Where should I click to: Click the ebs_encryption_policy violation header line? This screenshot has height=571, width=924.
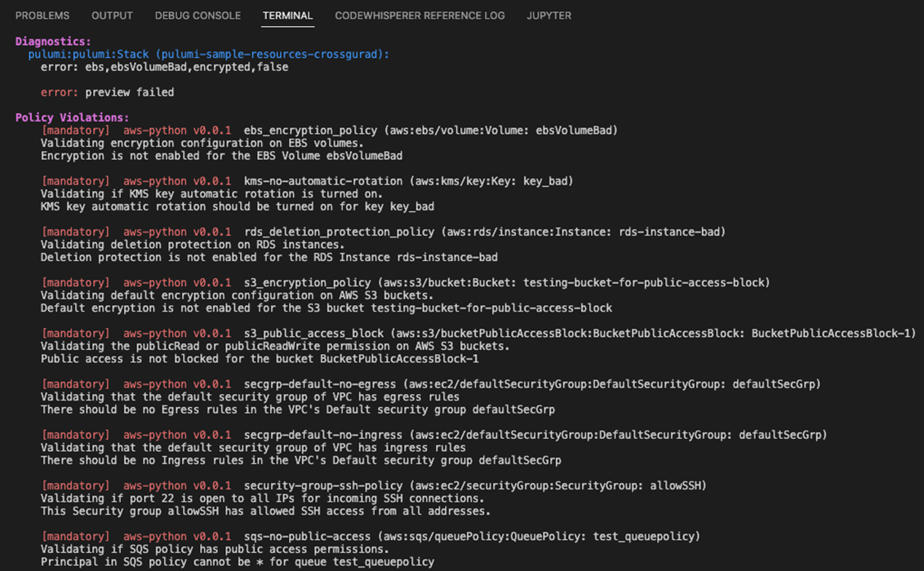(330, 131)
